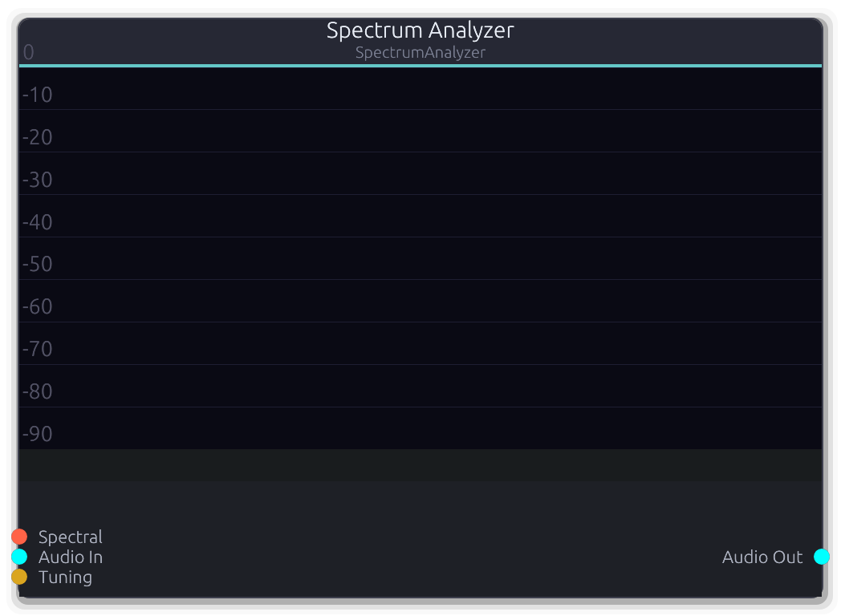This screenshot has height=616, width=841.
Task: Toggle the Audio Out connection
Action: click(820, 557)
